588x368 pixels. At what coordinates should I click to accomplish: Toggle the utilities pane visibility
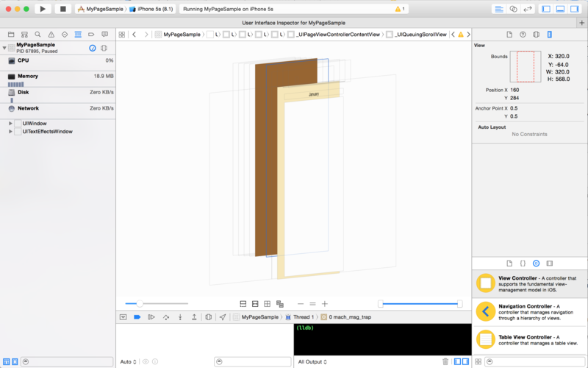click(x=575, y=9)
